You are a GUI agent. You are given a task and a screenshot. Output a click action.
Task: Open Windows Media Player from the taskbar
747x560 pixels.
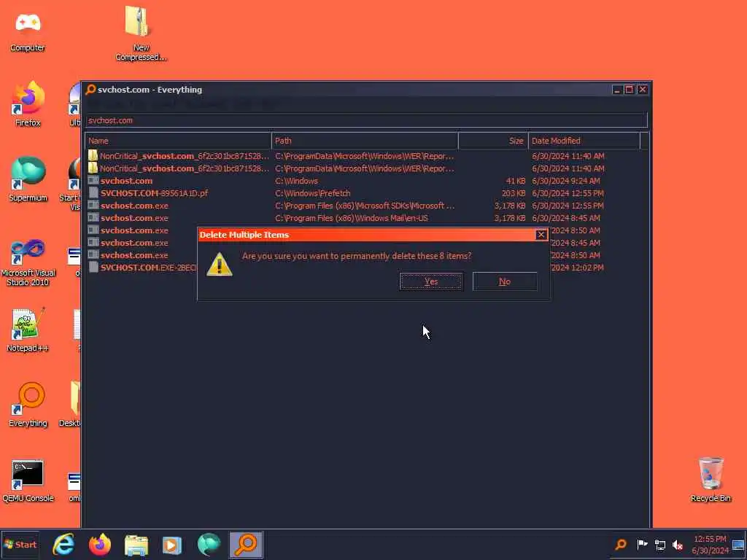(x=172, y=545)
